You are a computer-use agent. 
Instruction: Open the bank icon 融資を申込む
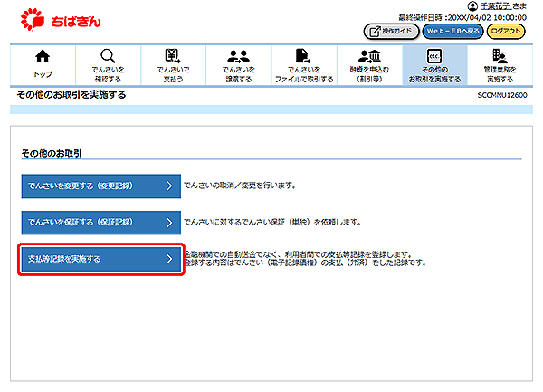tap(369, 56)
